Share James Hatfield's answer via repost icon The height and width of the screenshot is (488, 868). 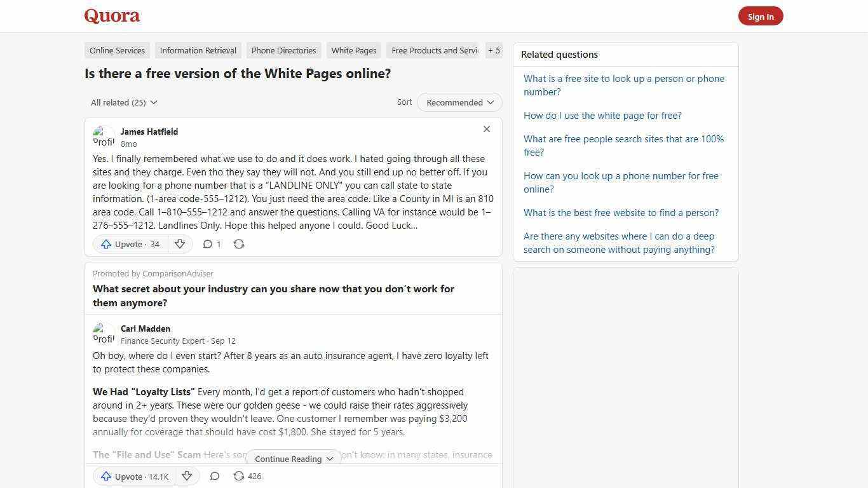coord(239,244)
